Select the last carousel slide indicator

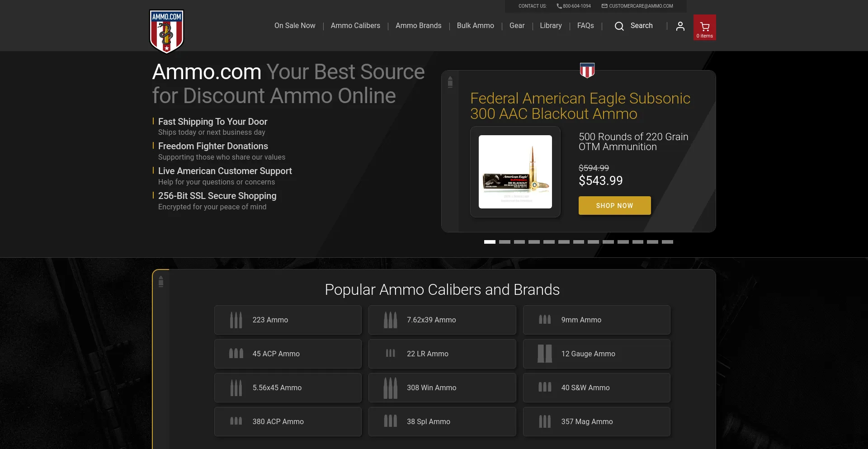click(667, 242)
